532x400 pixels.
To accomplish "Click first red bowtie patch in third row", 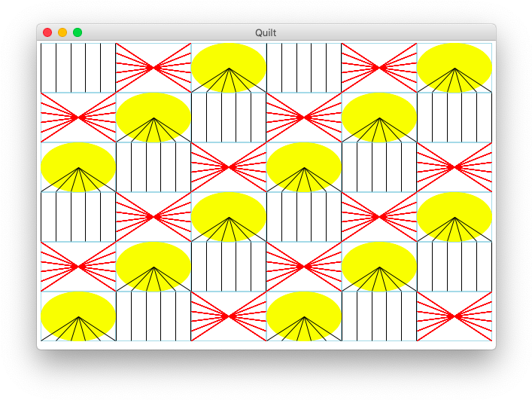I will 229,167.
